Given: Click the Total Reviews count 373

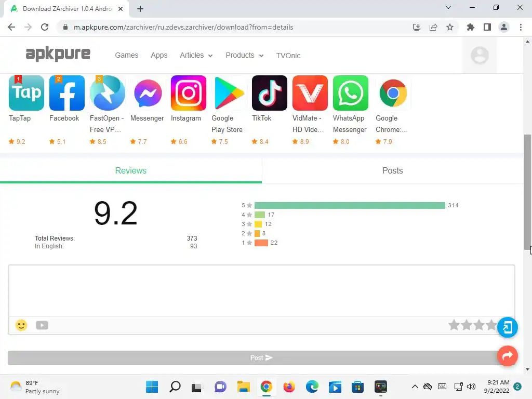Looking at the screenshot, I should tap(192, 238).
